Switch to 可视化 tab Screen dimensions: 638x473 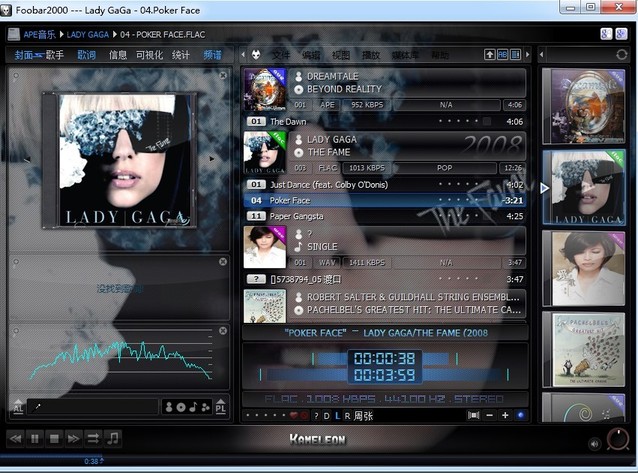pos(149,55)
